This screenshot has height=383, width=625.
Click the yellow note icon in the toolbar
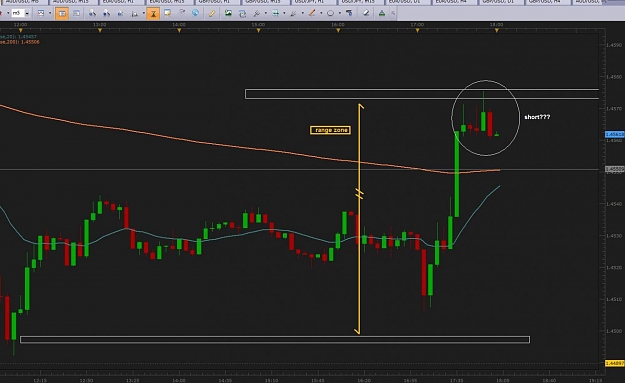pos(167,13)
